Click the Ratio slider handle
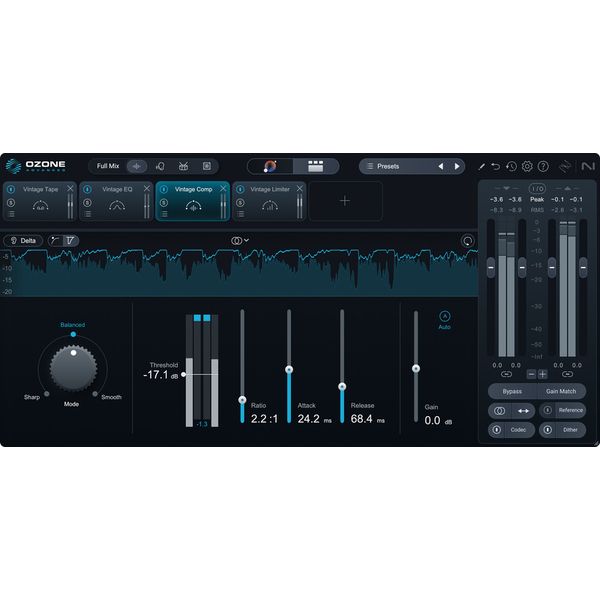600x600 pixels. tap(242, 400)
